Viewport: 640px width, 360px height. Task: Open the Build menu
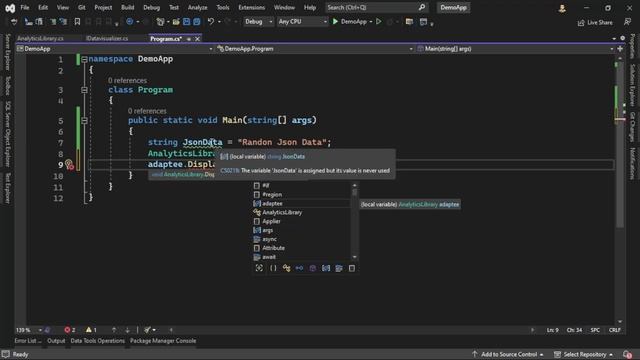(127, 7)
